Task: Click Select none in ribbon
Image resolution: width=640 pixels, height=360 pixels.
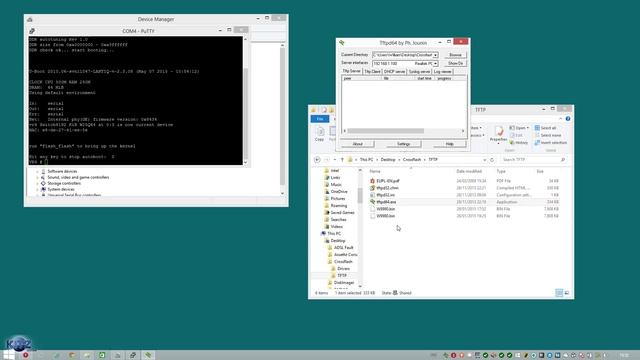Action: pos(548,135)
